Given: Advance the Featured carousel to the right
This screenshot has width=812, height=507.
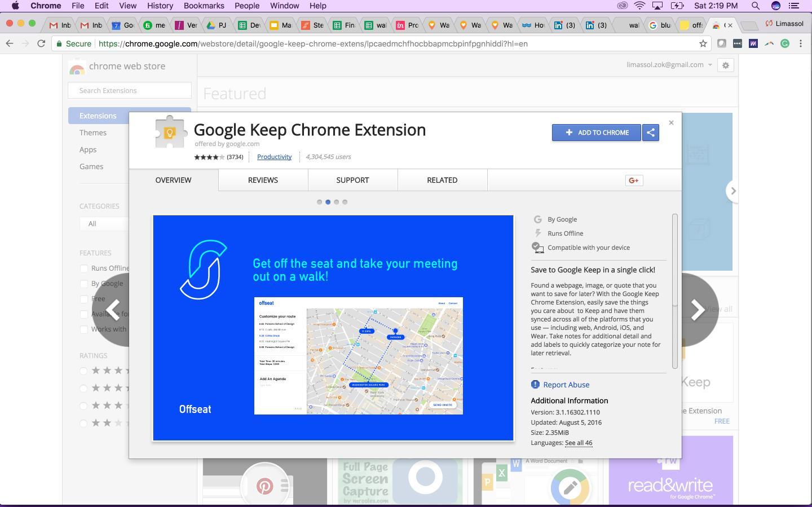Looking at the screenshot, I should [x=733, y=191].
